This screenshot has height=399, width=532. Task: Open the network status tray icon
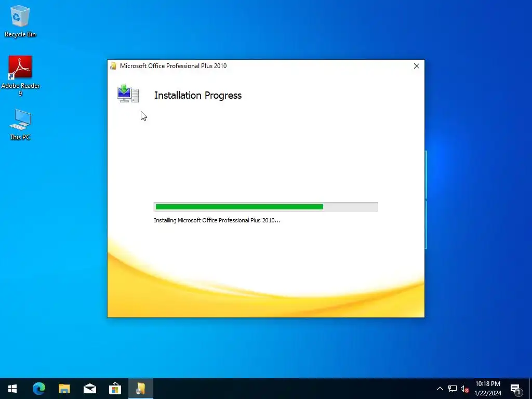point(453,389)
